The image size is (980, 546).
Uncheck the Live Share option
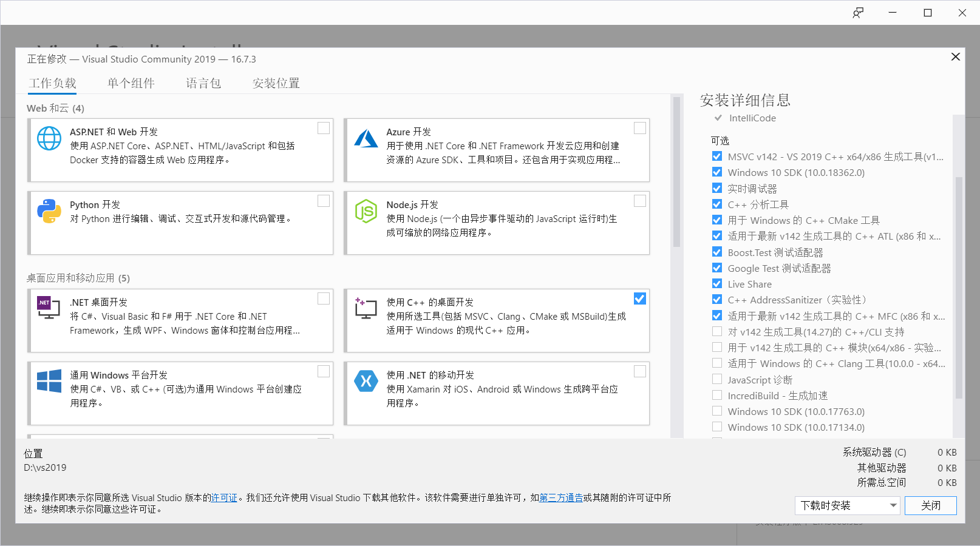(717, 284)
